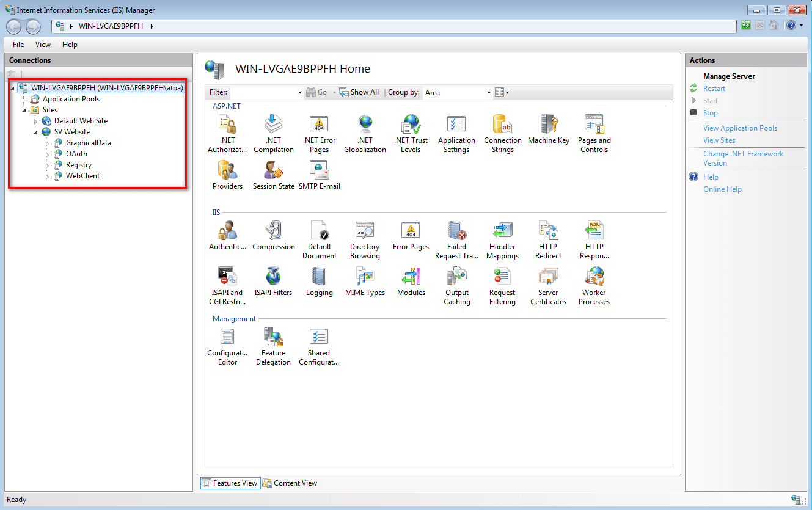Click the View Application Pools link
Viewport: 812px width, 510px height.
pos(740,128)
